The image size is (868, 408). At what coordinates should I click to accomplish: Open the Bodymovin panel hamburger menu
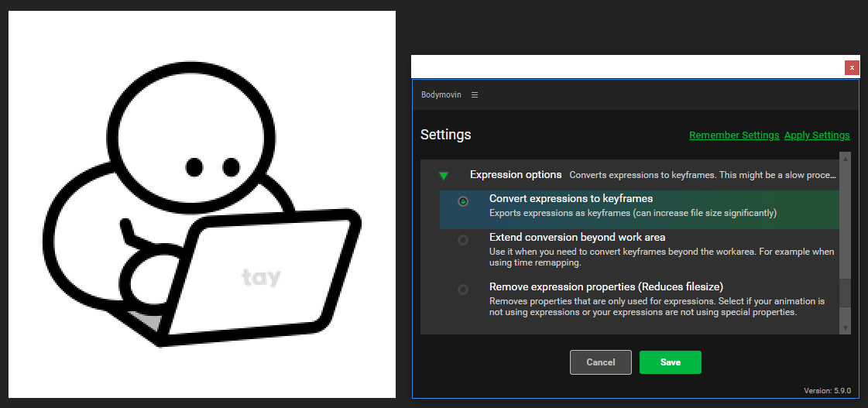pyautogui.click(x=475, y=94)
